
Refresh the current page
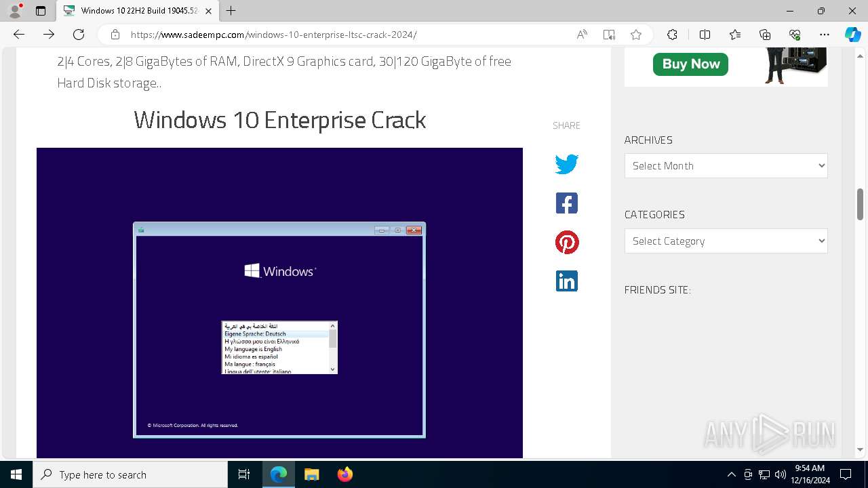coord(79,35)
